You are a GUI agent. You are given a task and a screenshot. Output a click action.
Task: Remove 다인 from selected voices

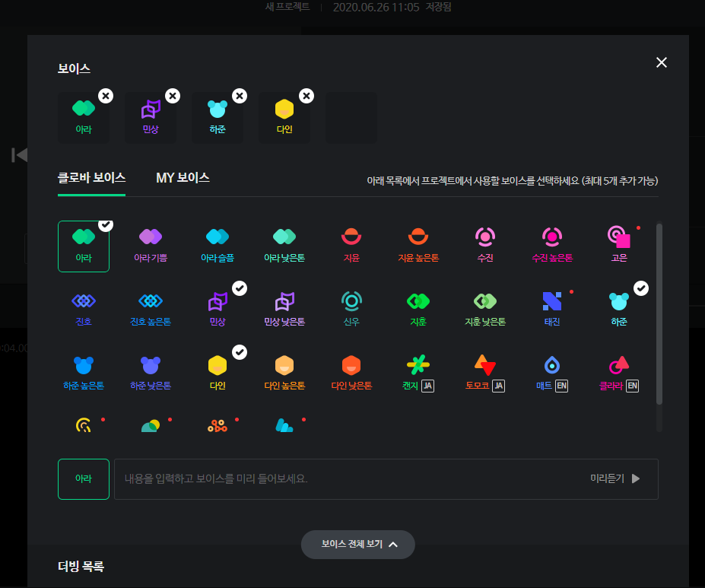pos(306,96)
